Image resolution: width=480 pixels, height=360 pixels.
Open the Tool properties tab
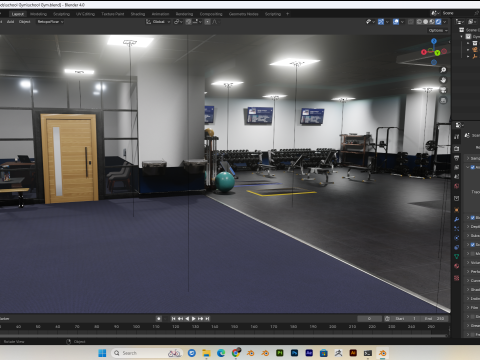[457, 137]
